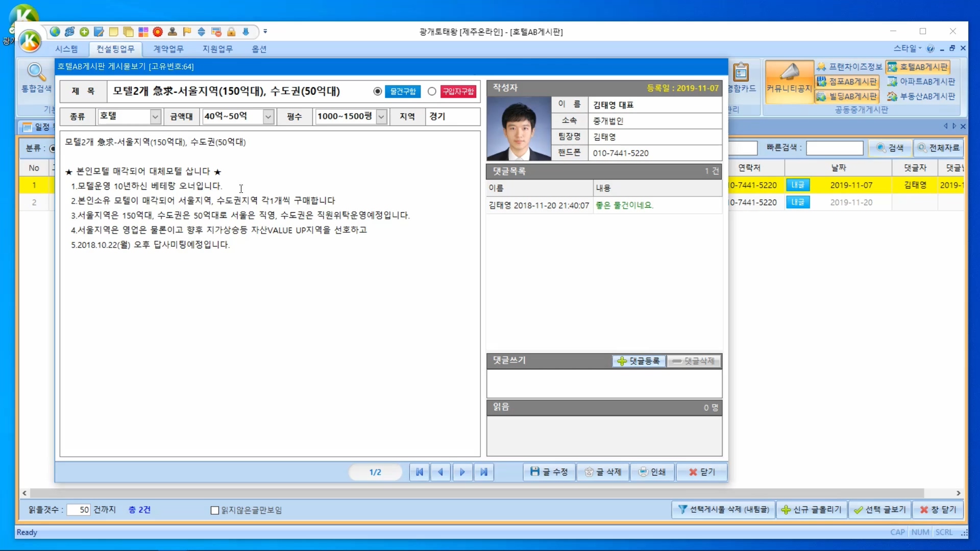Select the 물건구함 radio button
980x551 pixels.
378,91
